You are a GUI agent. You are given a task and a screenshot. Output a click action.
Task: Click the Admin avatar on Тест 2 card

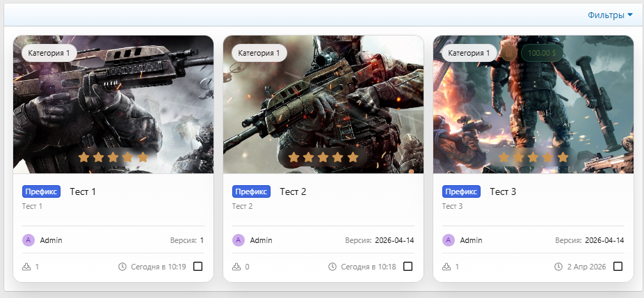point(239,240)
